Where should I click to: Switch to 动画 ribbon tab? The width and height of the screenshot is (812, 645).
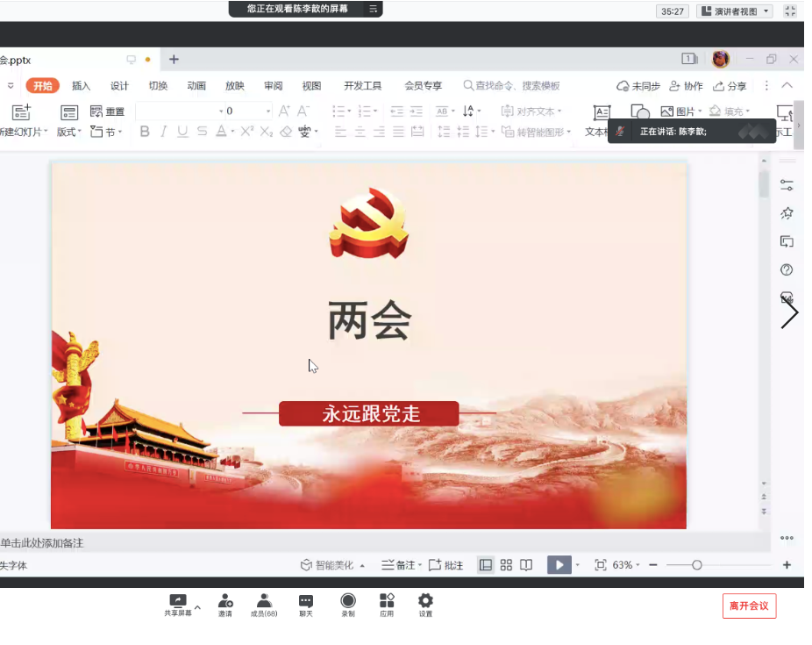pyautogui.click(x=196, y=85)
